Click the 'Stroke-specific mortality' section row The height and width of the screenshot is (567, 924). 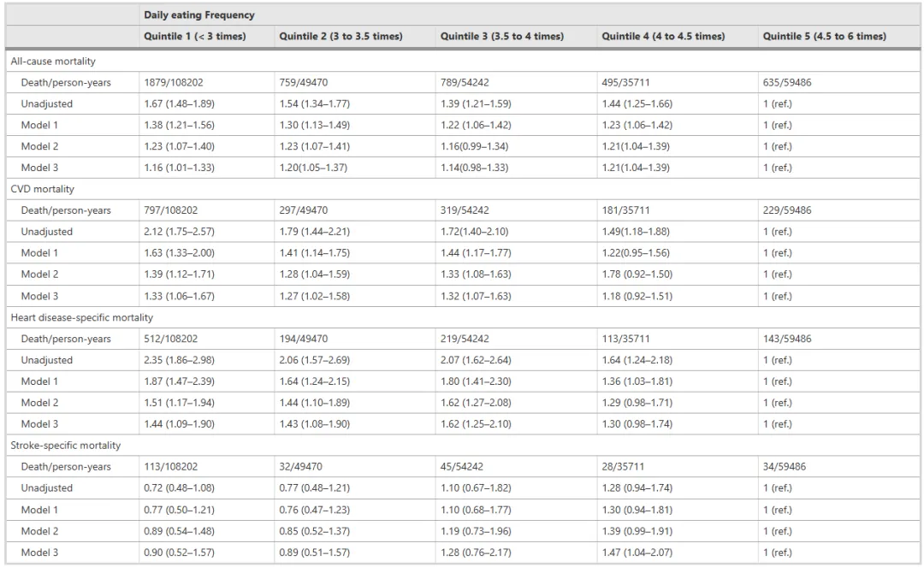(x=463, y=445)
